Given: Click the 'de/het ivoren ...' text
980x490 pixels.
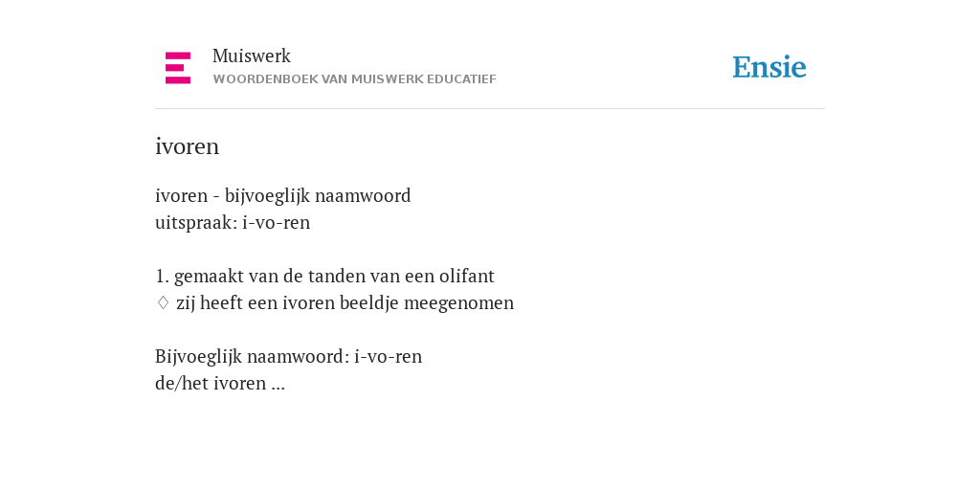Looking at the screenshot, I should pyautogui.click(x=220, y=383).
